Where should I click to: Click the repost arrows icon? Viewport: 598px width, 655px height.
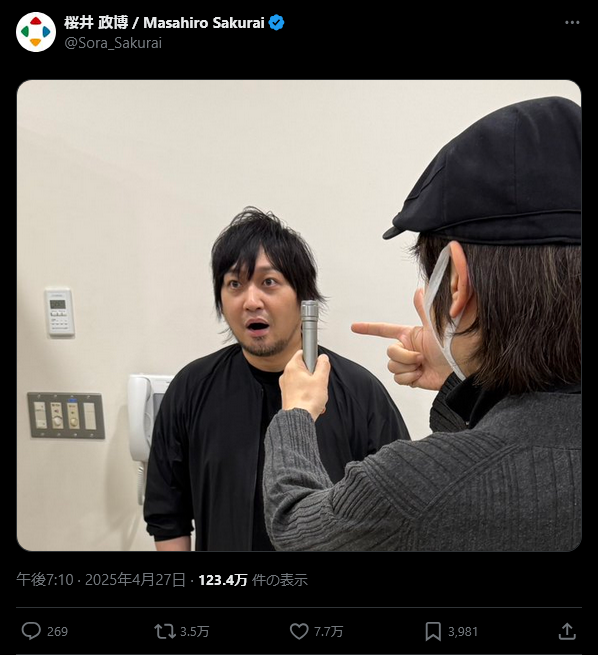tap(165, 631)
